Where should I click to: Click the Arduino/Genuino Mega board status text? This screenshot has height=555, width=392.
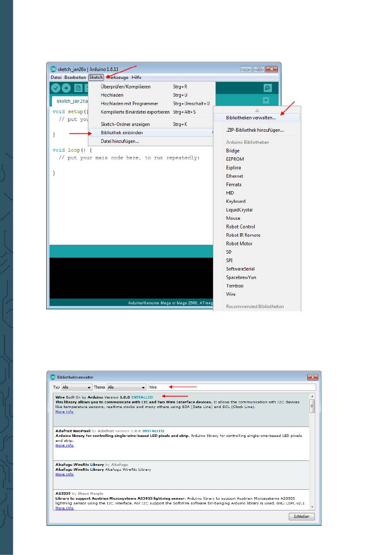coord(170,303)
